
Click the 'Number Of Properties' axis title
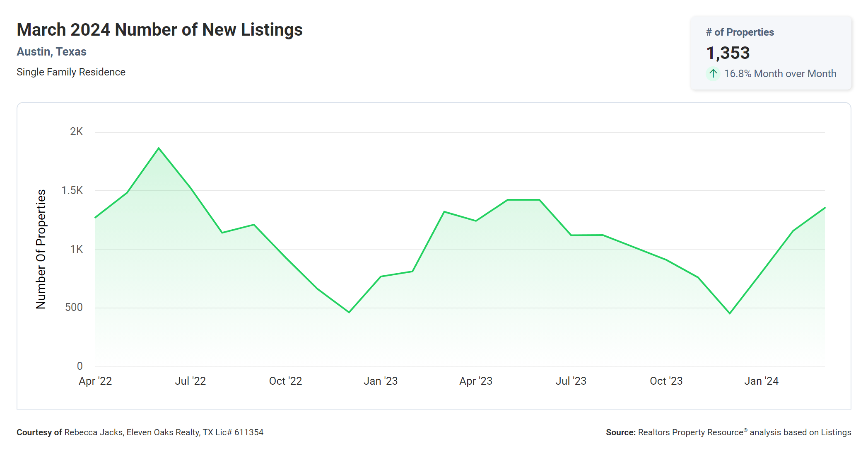(41, 249)
